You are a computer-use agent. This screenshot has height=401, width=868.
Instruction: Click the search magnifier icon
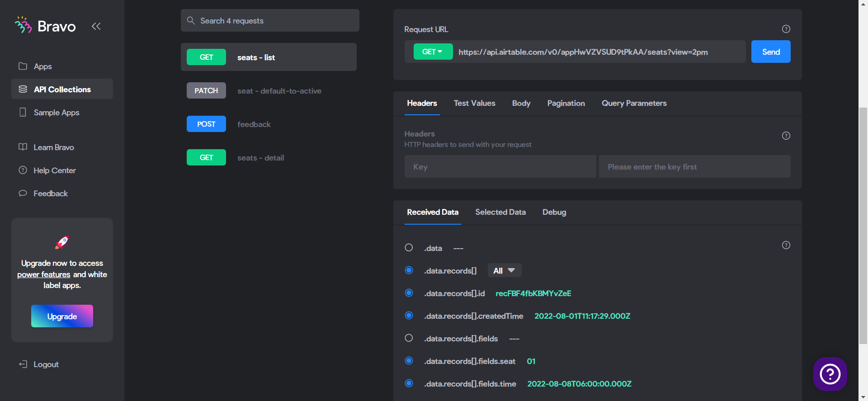tap(191, 20)
